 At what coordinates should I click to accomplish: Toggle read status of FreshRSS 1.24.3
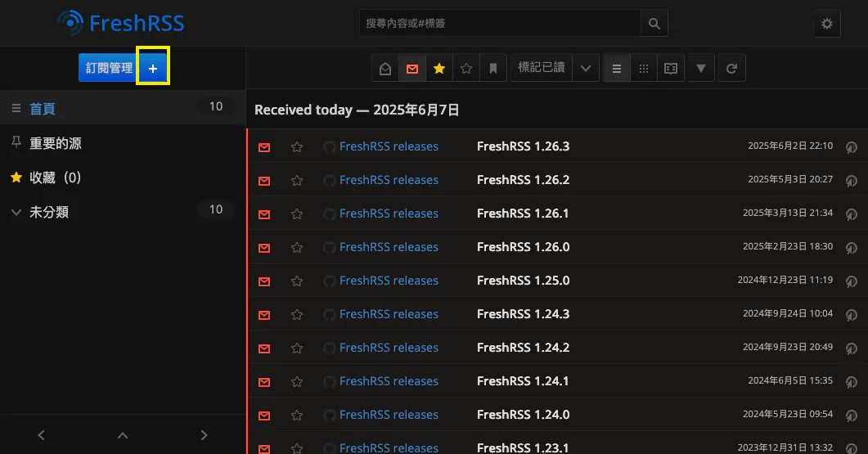point(264,314)
